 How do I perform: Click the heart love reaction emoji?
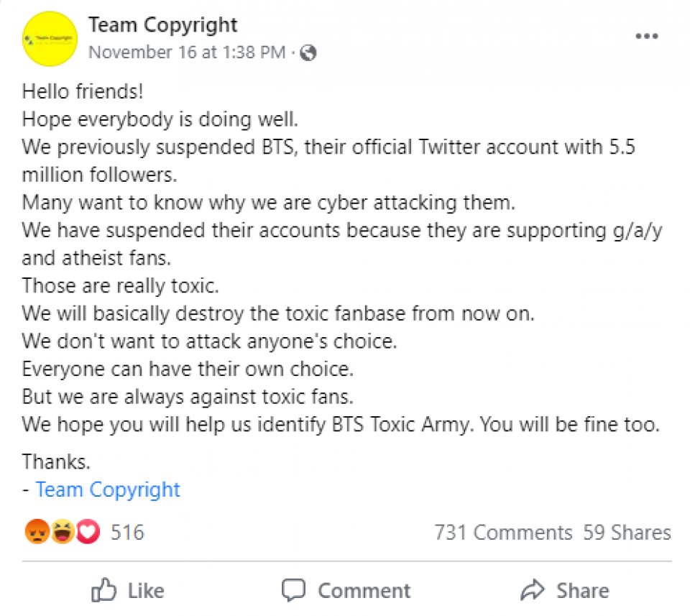click(x=88, y=531)
